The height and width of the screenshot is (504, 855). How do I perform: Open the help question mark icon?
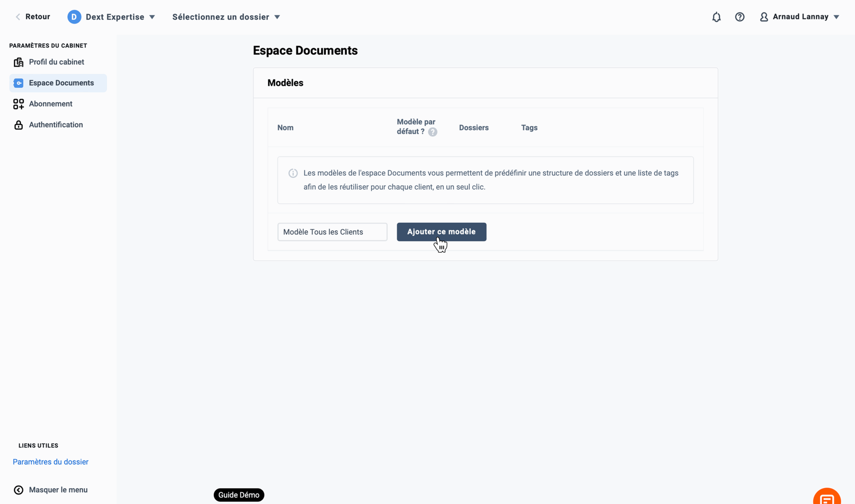740,17
